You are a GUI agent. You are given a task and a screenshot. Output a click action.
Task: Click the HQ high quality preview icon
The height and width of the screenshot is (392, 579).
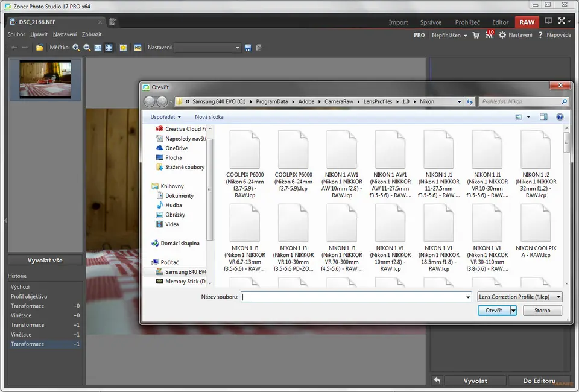(x=138, y=48)
